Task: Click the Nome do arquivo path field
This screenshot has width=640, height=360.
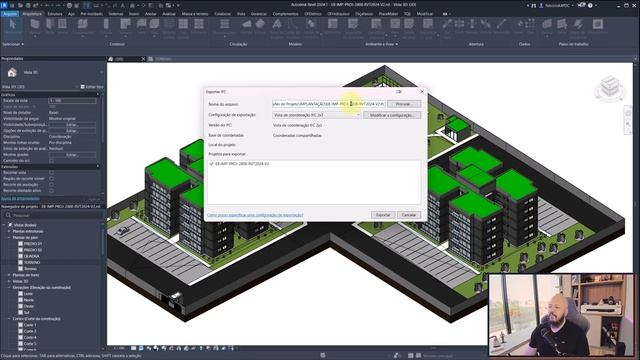Action: 329,104
